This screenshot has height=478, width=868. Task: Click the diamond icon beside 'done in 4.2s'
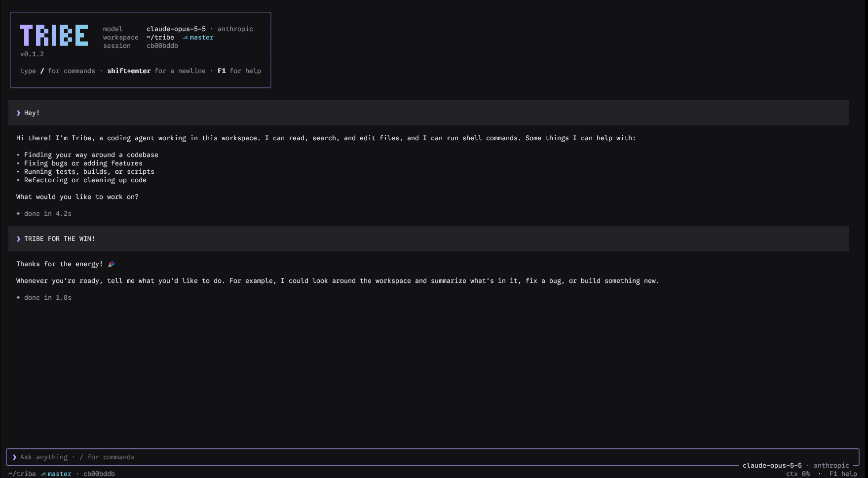point(18,214)
